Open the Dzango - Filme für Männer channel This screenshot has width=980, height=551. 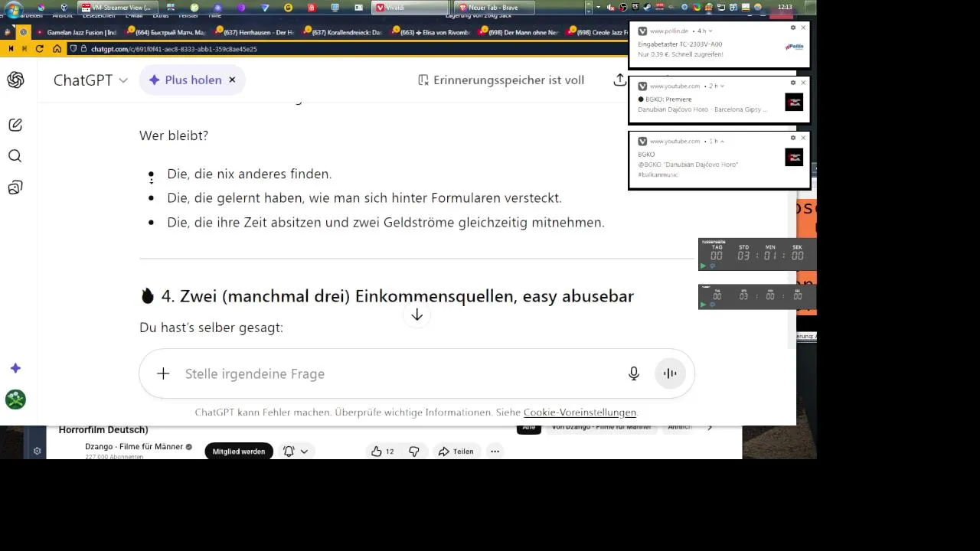tap(134, 447)
